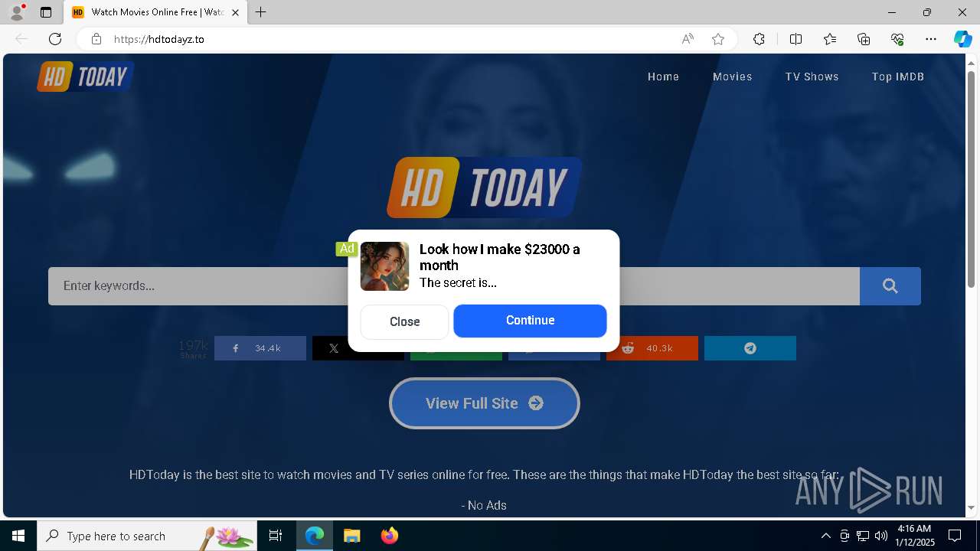Open File Explorer from taskbar
Screen dimensions: 980x551
click(x=351, y=536)
